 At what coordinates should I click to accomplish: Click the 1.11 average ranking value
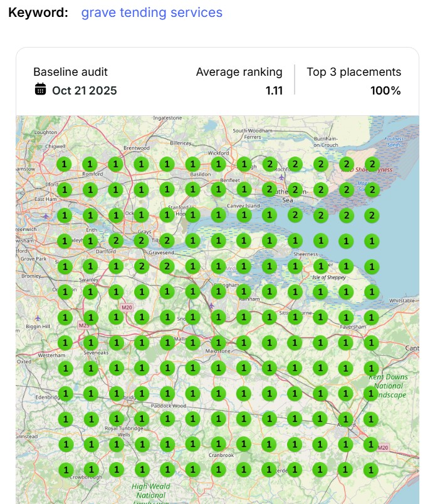coord(273,90)
